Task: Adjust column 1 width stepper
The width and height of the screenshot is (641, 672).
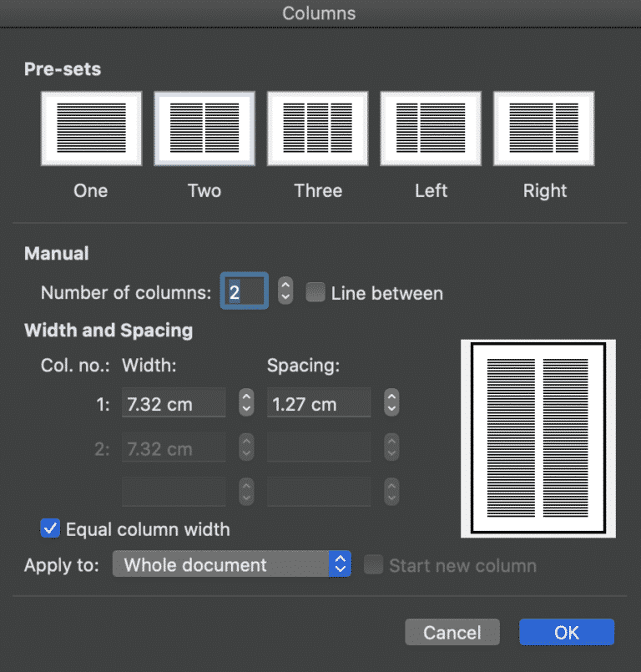Action: tap(246, 402)
